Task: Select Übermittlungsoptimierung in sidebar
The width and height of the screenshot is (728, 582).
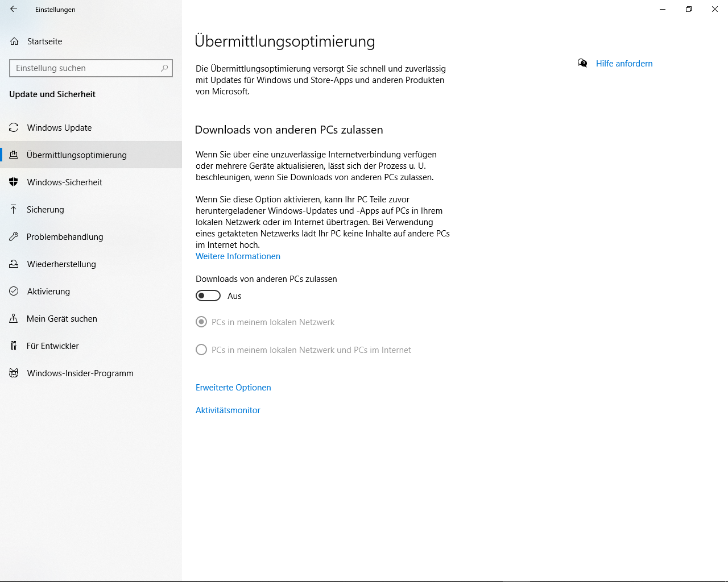Action: (91, 155)
